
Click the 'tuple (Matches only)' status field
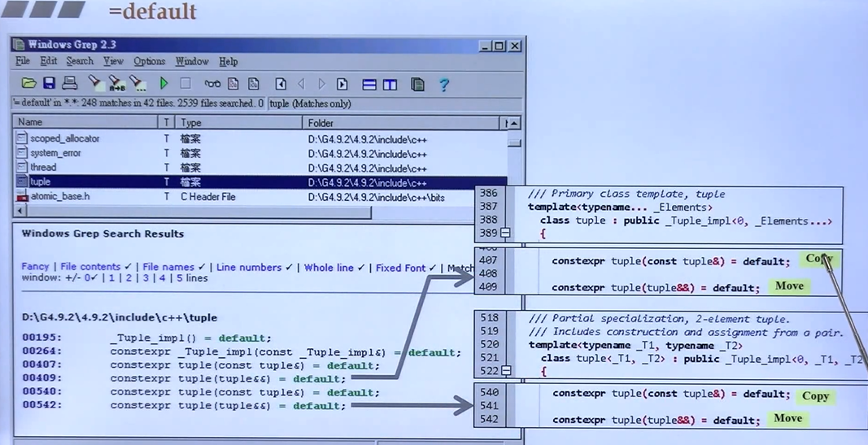click(x=395, y=103)
